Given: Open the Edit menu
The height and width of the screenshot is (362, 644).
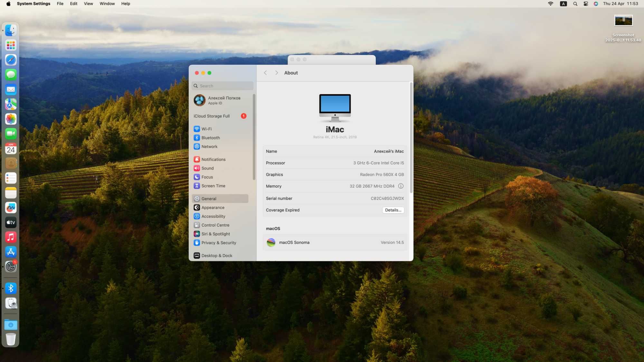Looking at the screenshot, I should [74, 4].
